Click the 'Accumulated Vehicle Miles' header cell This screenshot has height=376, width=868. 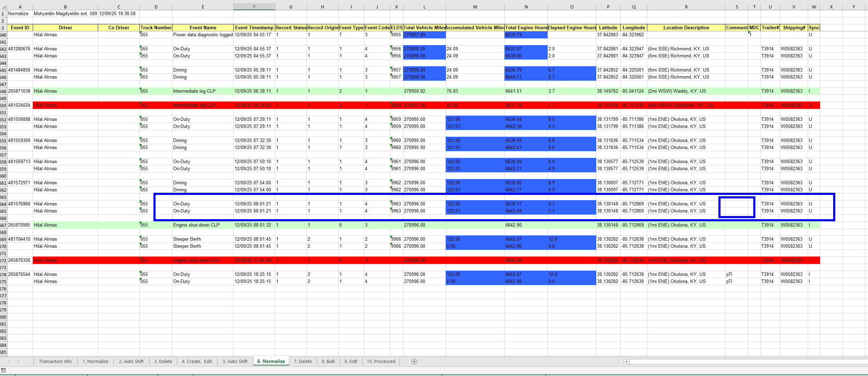475,28
